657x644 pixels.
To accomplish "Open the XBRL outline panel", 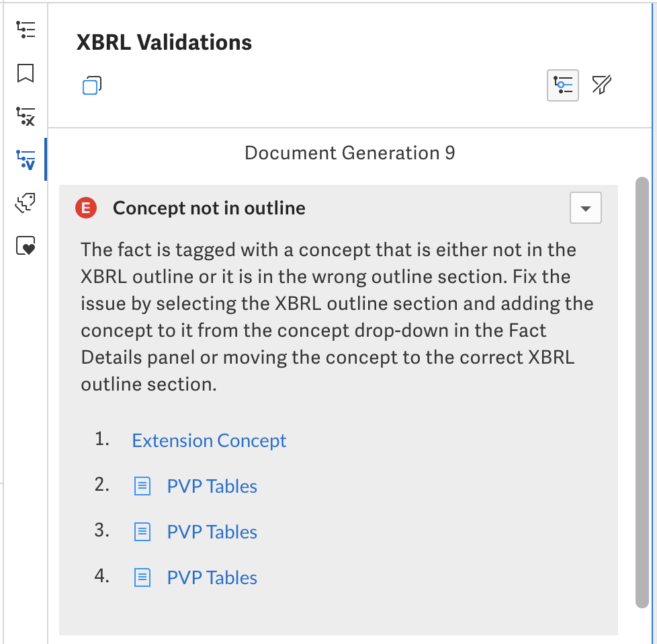I will pyautogui.click(x=26, y=30).
